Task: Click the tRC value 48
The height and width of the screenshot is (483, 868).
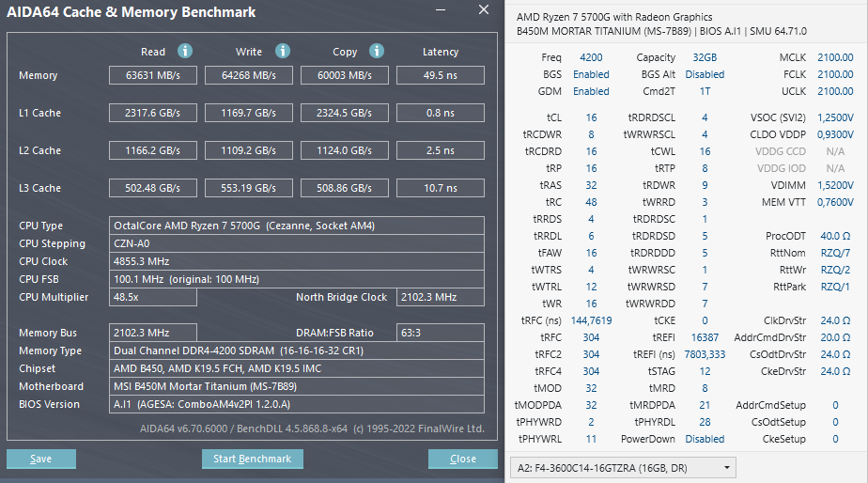Action: (x=591, y=202)
